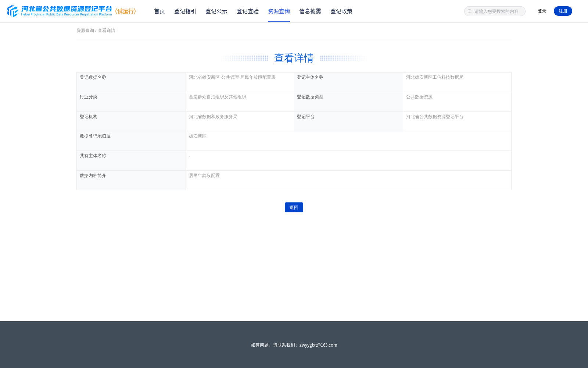Click the 共有主体名称 label cell

tap(131, 161)
